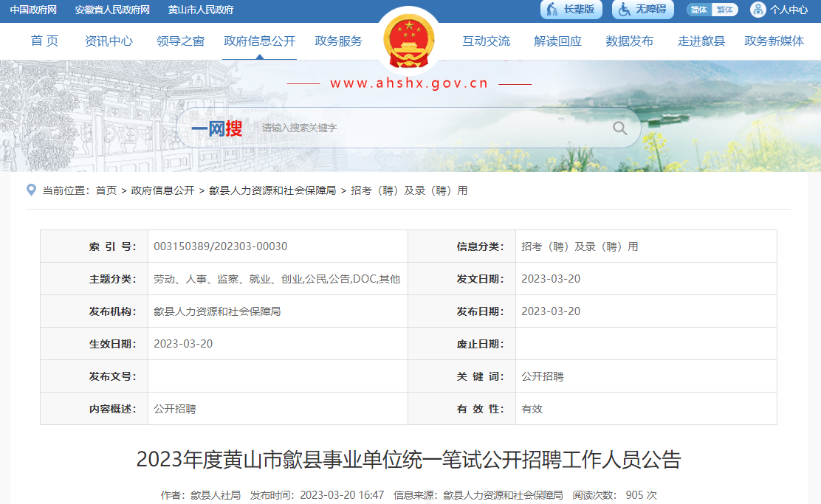The width and height of the screenshot is (821, 504).
Task: Click the location pin icon in breadcrumb
Action: pyautogui.click(x=31, y=190)
